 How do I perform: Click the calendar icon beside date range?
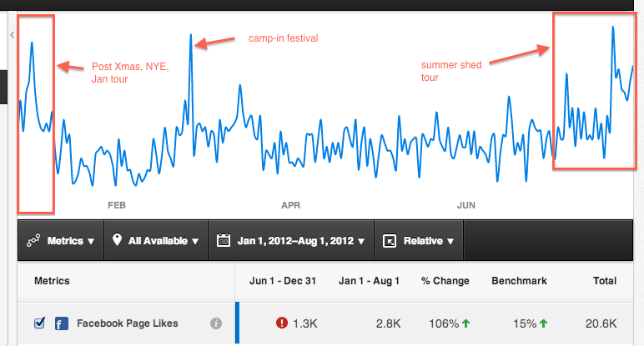[x=223, y=240]
